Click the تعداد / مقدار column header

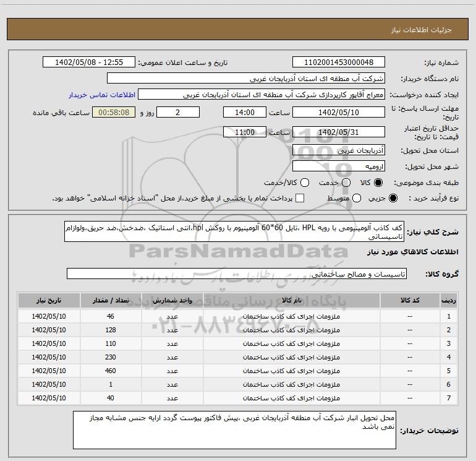111,300
